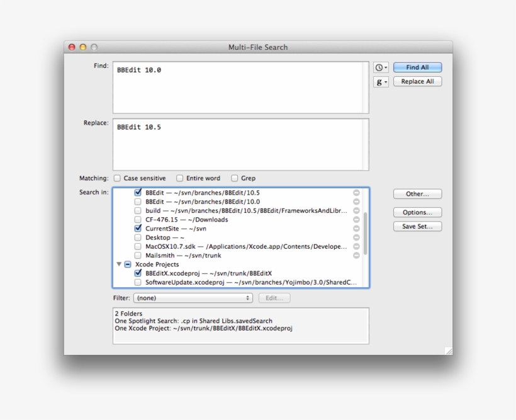Close the Multi-File Search window
The image size is (516, 420).
[x=72, y=47]
